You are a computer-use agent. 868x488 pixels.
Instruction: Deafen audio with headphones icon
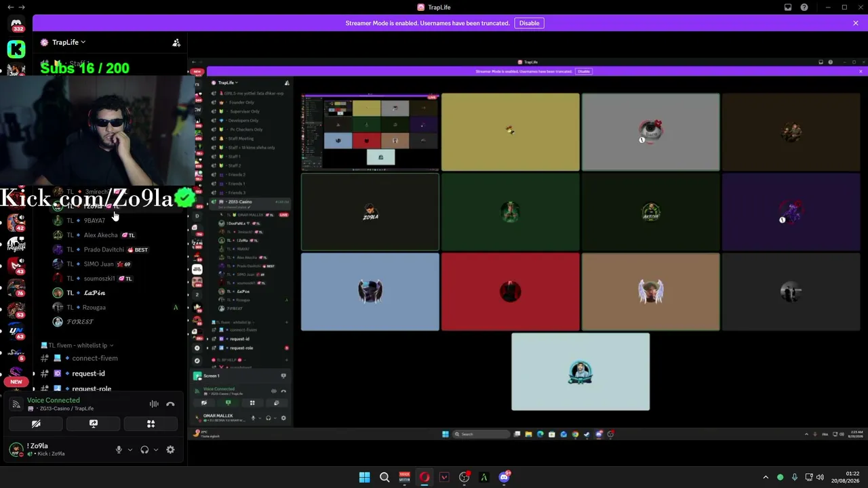click(x=144, y=449)
